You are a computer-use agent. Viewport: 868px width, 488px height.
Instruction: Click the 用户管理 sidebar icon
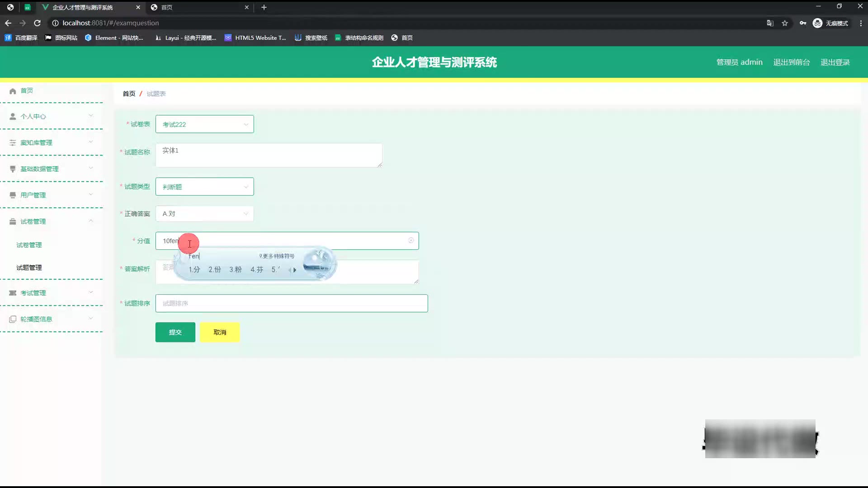13,195
